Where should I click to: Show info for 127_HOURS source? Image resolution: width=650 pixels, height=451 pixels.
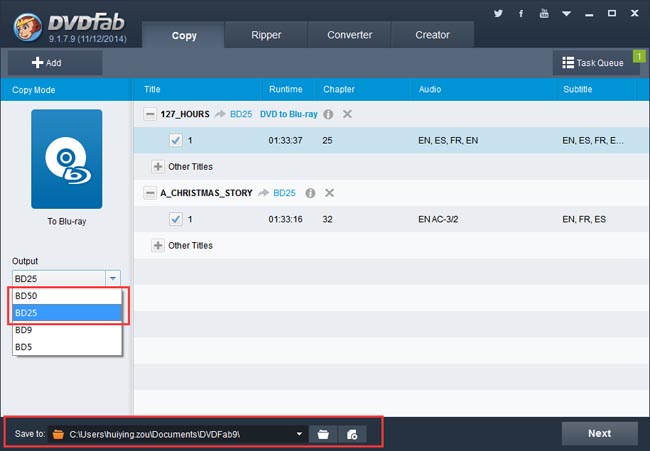(x=328, y=114)
